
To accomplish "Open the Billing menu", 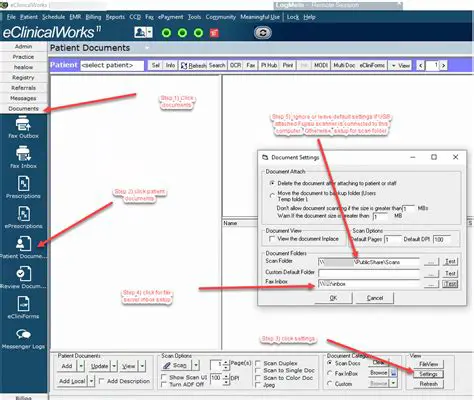I will (93, 17).
